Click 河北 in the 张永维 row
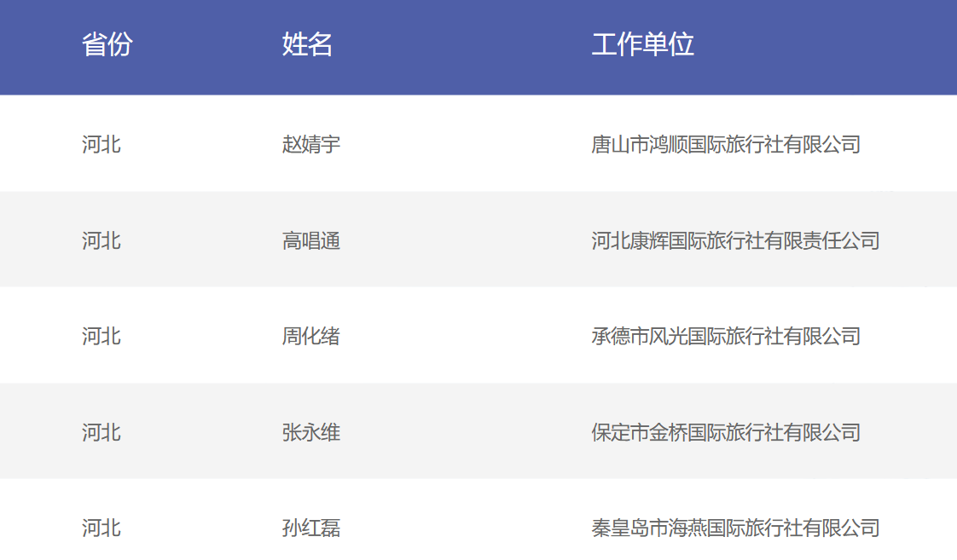Image resolution: width=957 pixels, height=560 pixels. tap(101, 432)
